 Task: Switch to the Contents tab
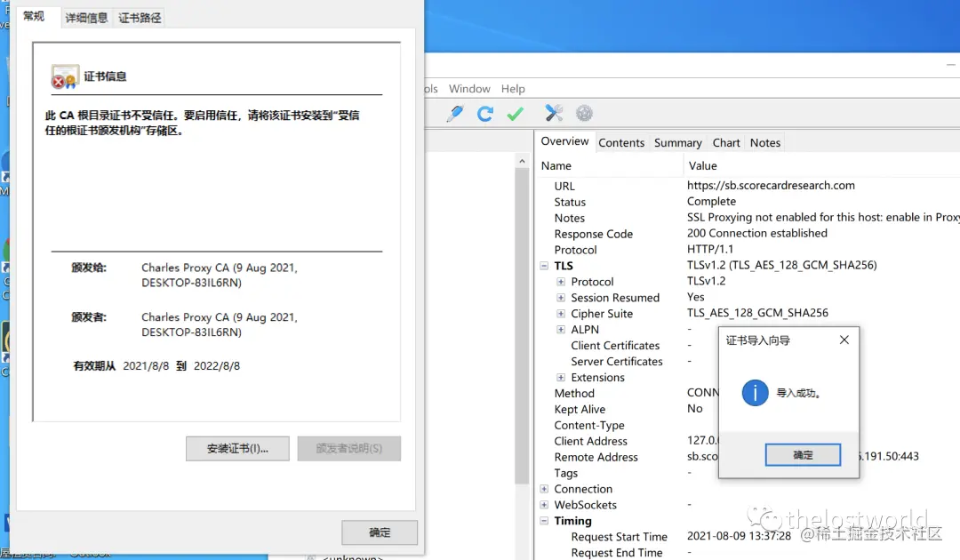(x=621, y=142)
